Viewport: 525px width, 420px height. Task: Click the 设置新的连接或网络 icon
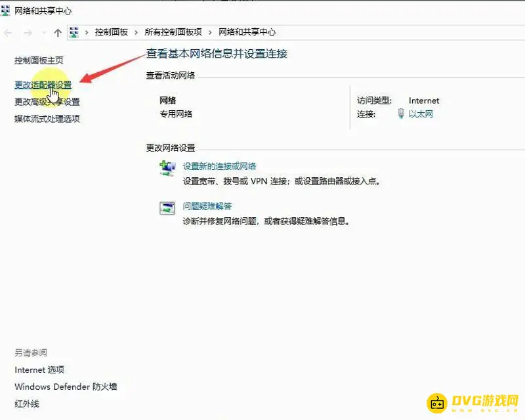(x=167, y=169)
